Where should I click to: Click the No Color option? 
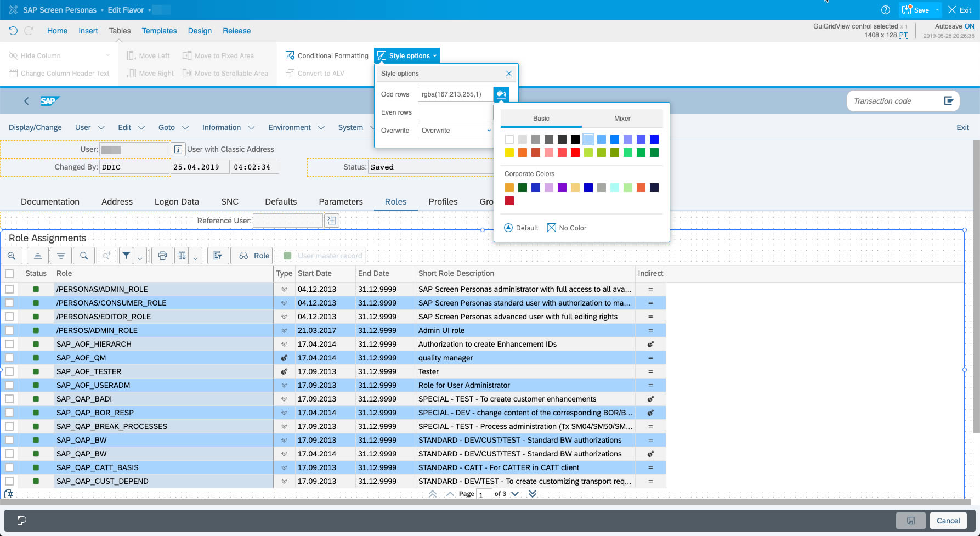[567, 228]
